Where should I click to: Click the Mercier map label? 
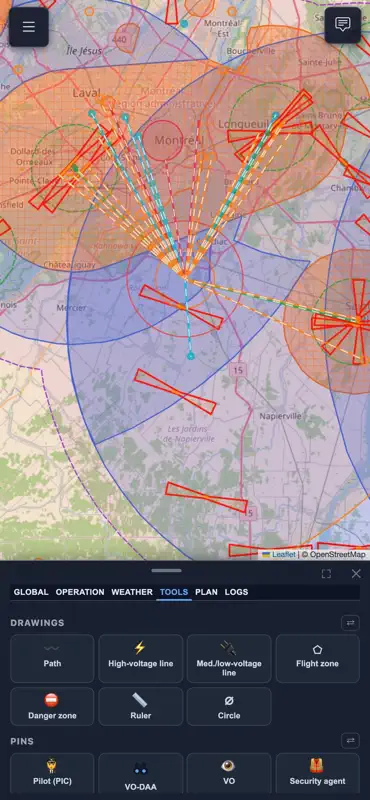71,308
